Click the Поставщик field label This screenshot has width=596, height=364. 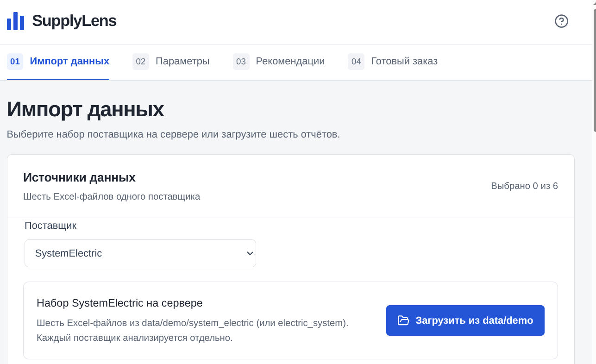[x=50, y=226]
